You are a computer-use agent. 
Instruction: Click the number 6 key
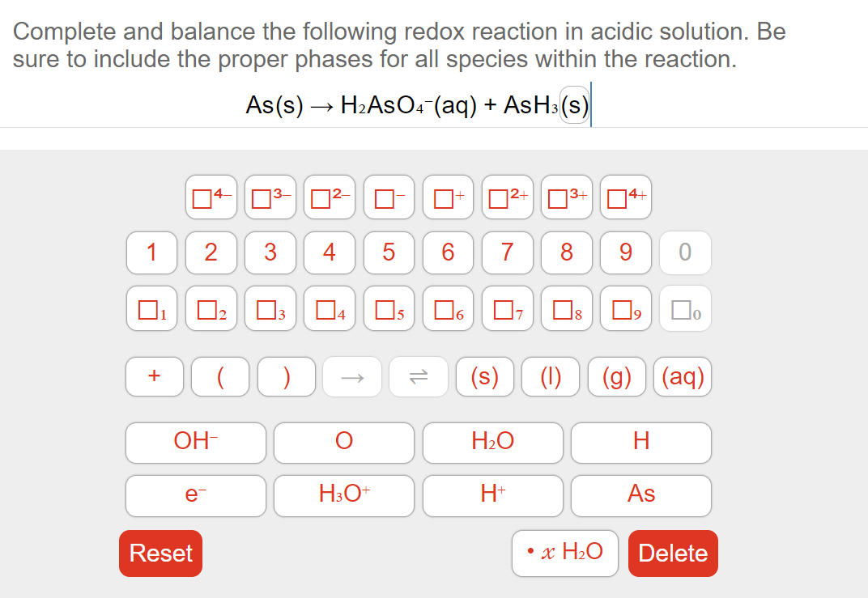click(x=448, y=252)
